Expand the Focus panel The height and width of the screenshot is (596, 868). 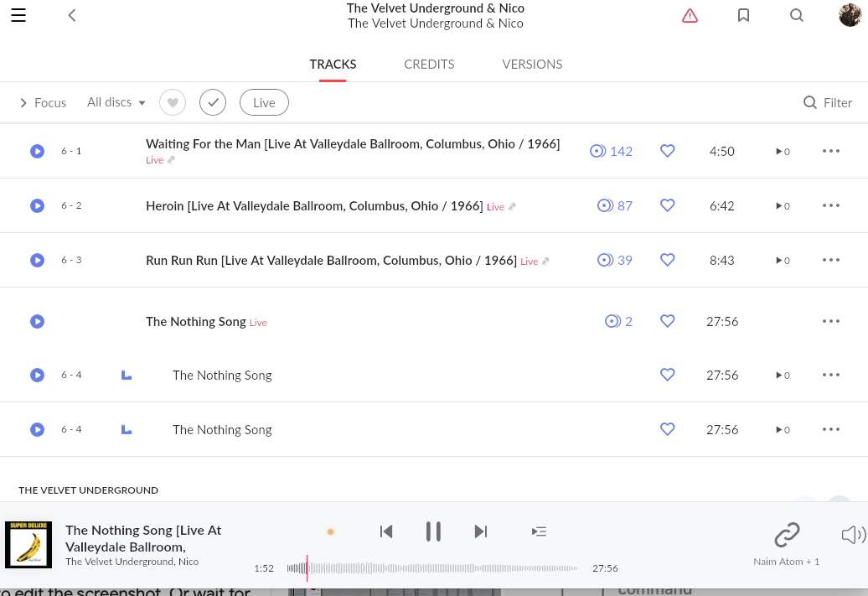pos(44,102)
